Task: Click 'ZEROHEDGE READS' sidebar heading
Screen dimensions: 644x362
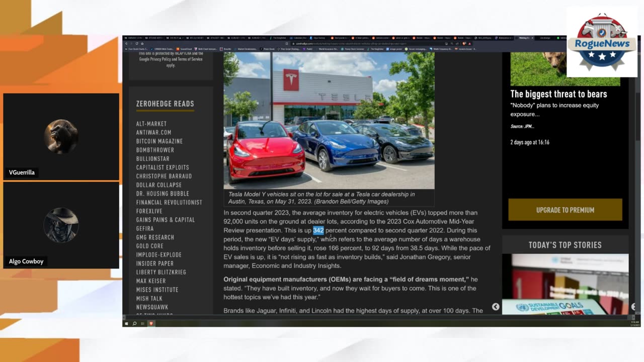Action: point(165,104)
